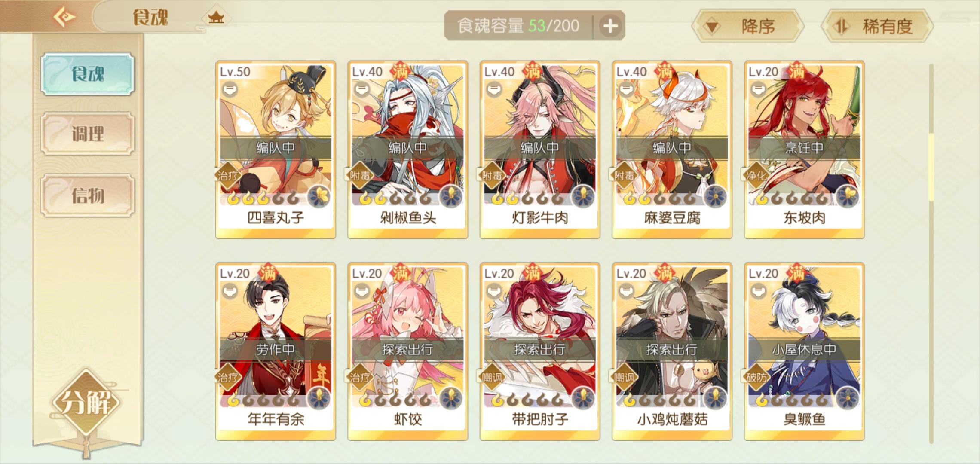Viewport: 980px width, 464px height.
Task: Switch to the 调理 tab
Action: [x=88, y=134]
